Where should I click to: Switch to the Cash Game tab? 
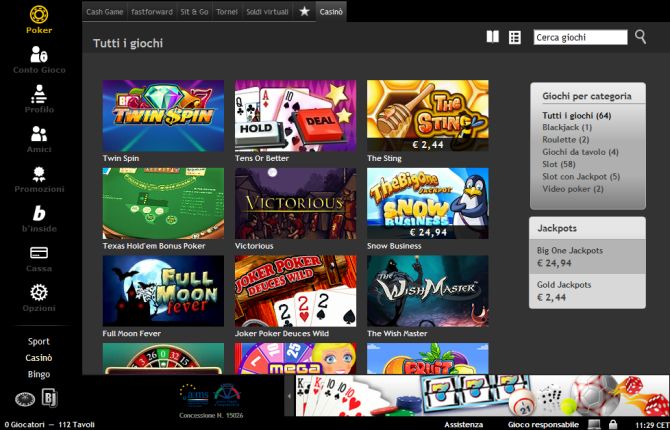(105, 12)
